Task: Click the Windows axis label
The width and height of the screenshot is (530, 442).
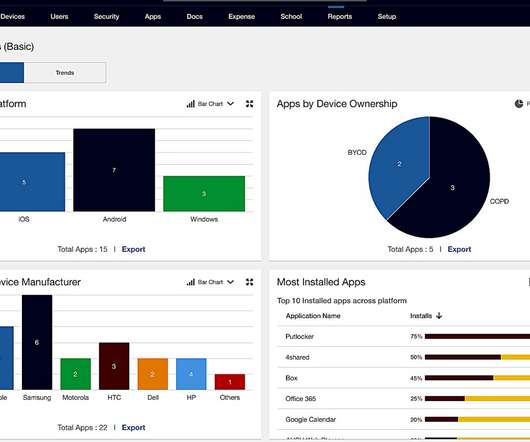Action: click(204, 219)
